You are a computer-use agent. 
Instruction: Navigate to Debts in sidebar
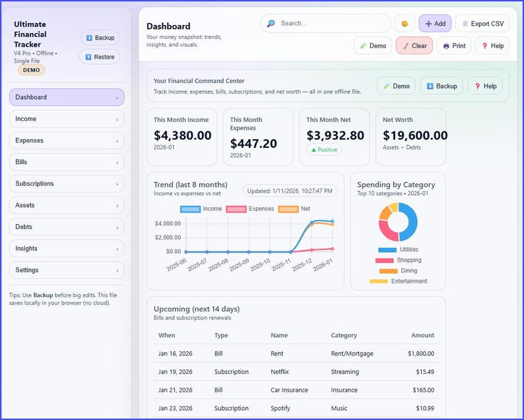click(67, 227)
